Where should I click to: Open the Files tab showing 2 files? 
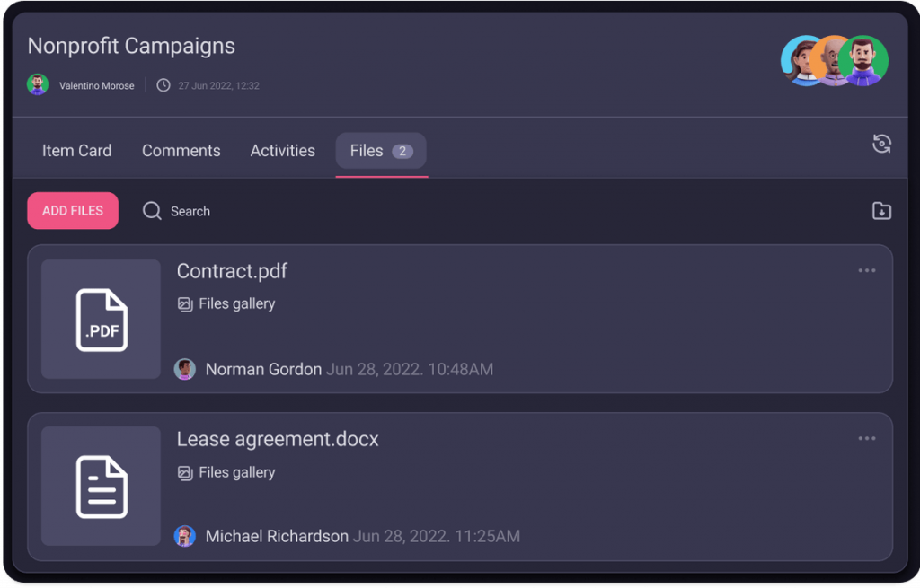click(x=380, y=150)
